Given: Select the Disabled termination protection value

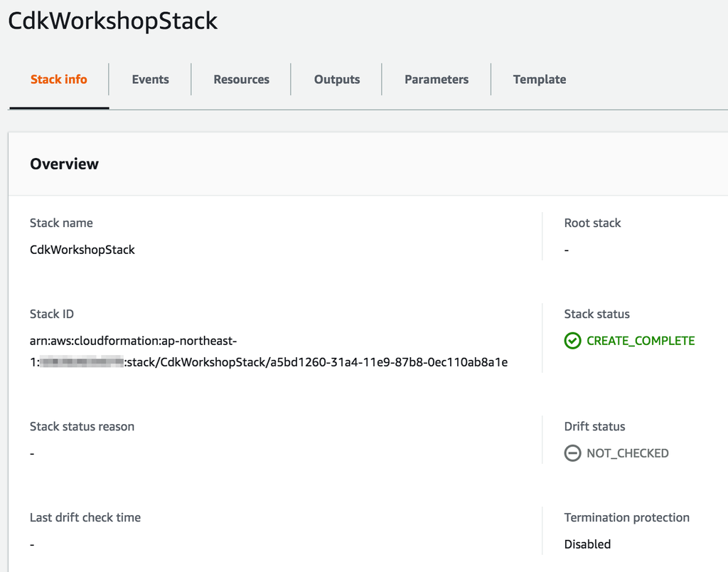Looking at the screenshot, I should (x=587, y=544).
